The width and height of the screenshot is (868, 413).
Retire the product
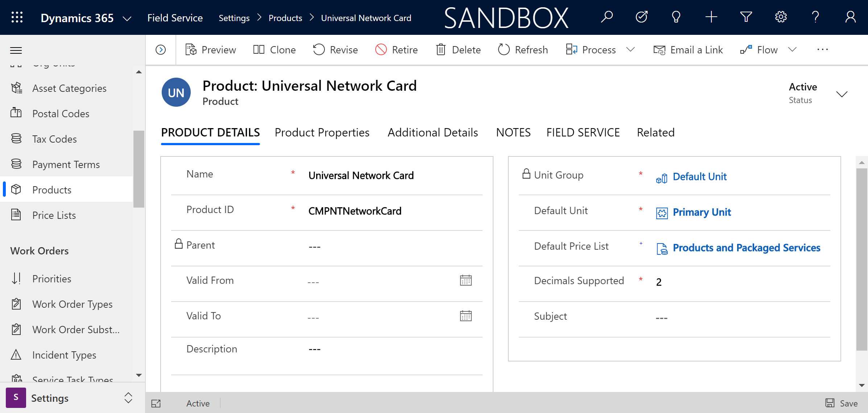tap(396, 50)
